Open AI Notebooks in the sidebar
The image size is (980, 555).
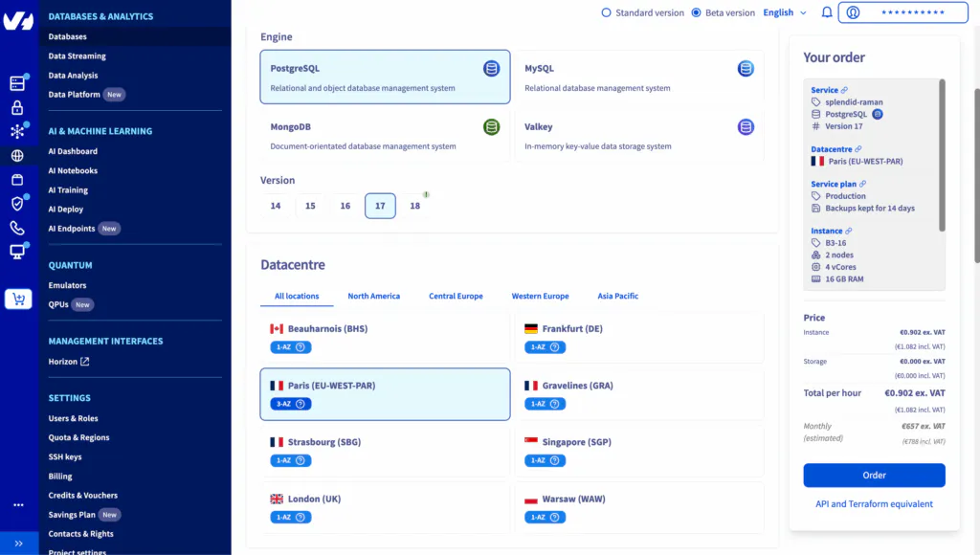tap(73, 170)
